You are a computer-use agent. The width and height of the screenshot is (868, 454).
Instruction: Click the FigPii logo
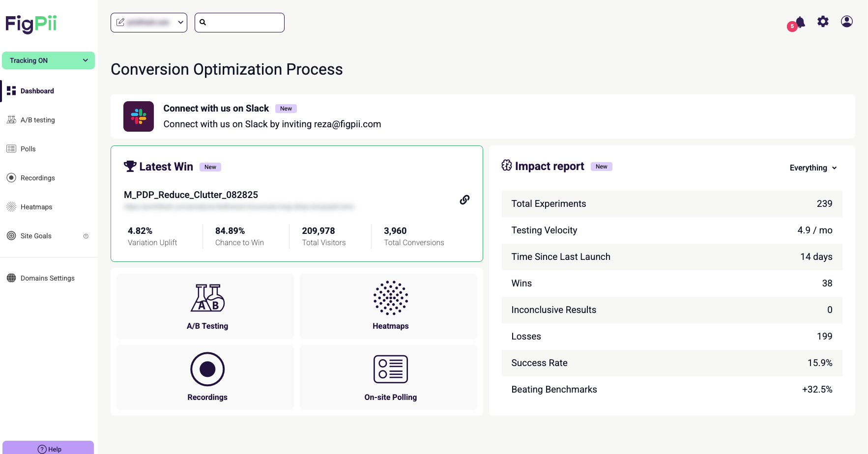point(31,24)
